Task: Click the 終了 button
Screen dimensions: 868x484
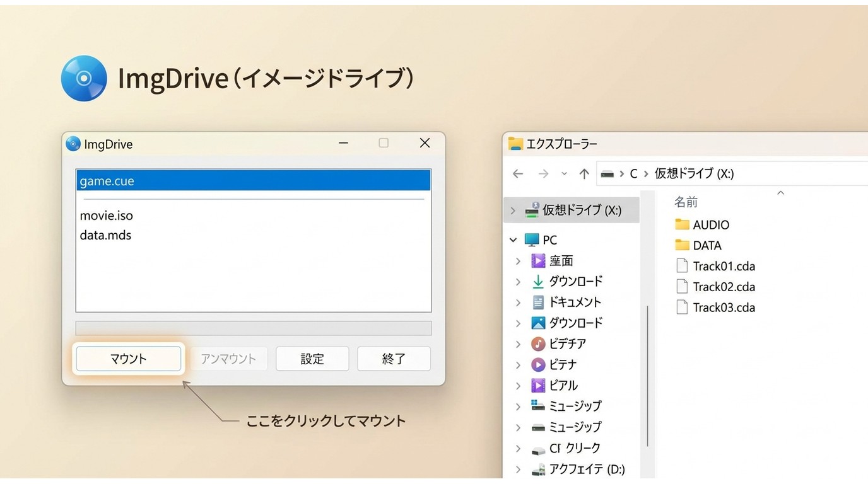Action: (394, 359)
